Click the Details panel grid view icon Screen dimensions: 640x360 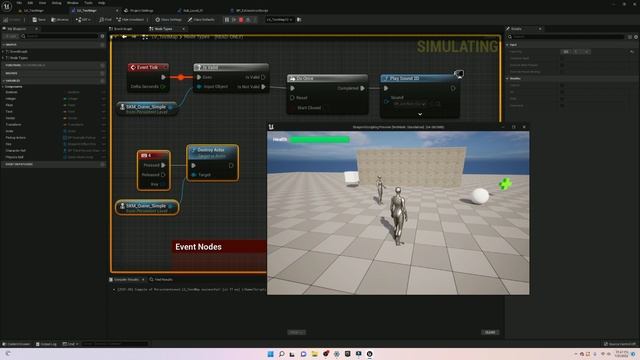pos(630,37)
